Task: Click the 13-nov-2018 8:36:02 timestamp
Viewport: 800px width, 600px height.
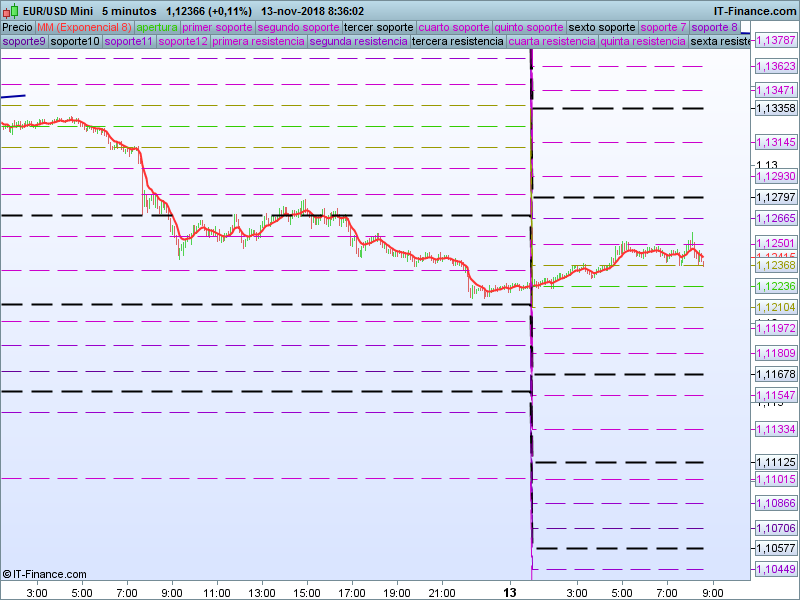Action: point(312,11)
